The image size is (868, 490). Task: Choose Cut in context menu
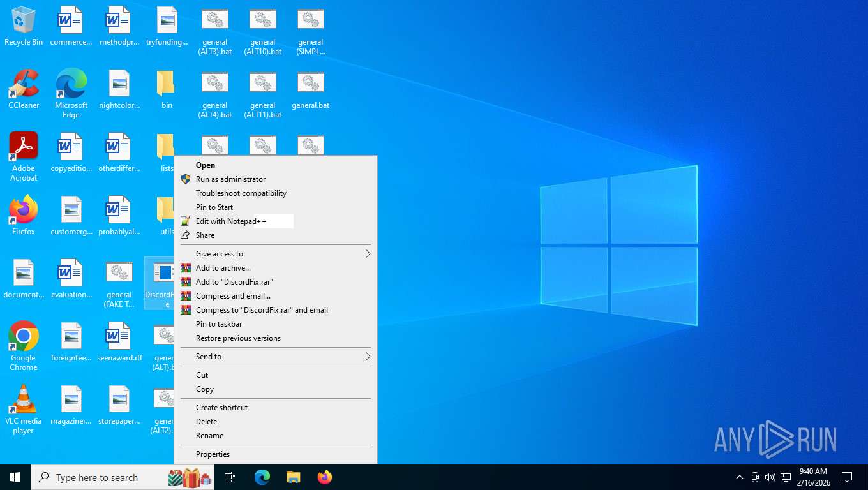coord(276,375)
